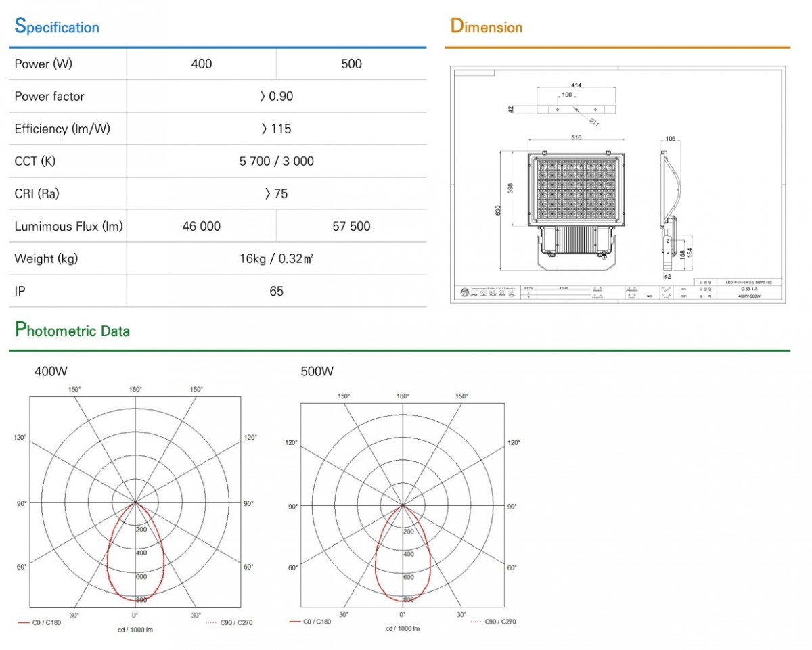Screen dimensions: 812x650
Task: Click the 400 ring label on 500W chart
Action: click(408, 554)
